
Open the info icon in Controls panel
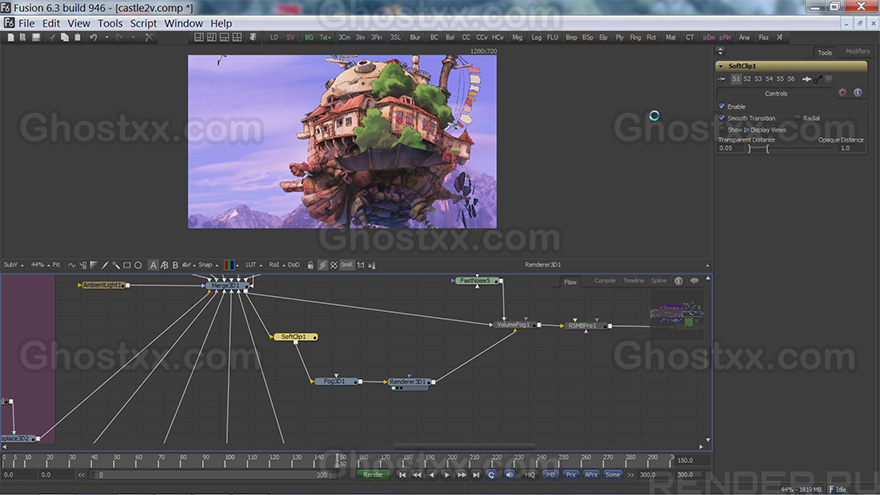coord(858,93)
